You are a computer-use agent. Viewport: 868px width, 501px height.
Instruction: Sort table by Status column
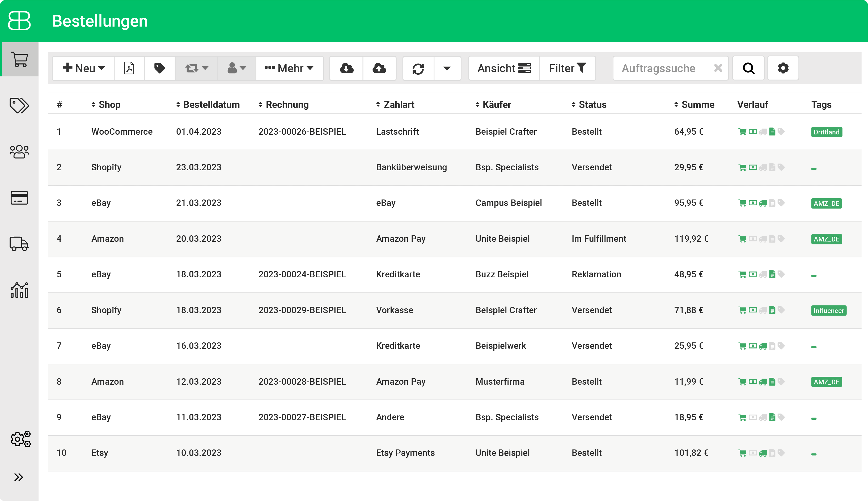coord(589,105)
